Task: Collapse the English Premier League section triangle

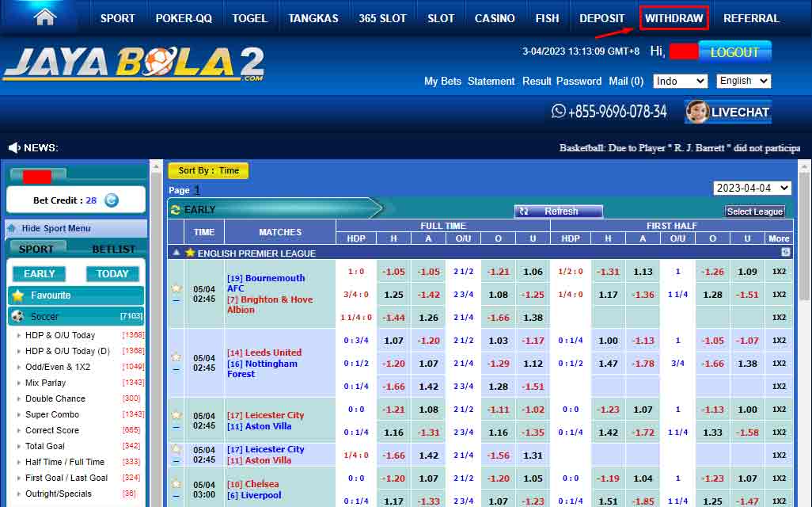Action: coord(176,253)
